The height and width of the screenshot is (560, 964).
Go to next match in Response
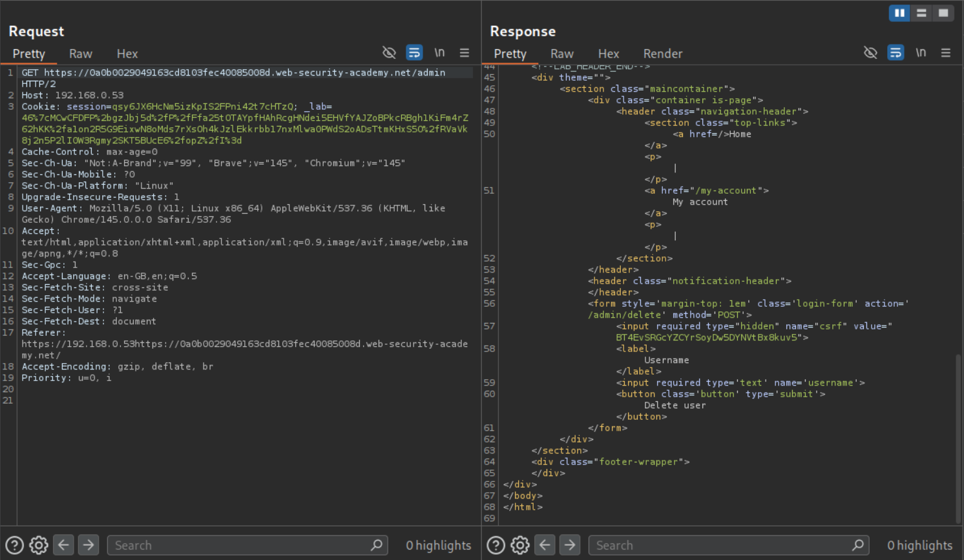(x=570, y=545)
